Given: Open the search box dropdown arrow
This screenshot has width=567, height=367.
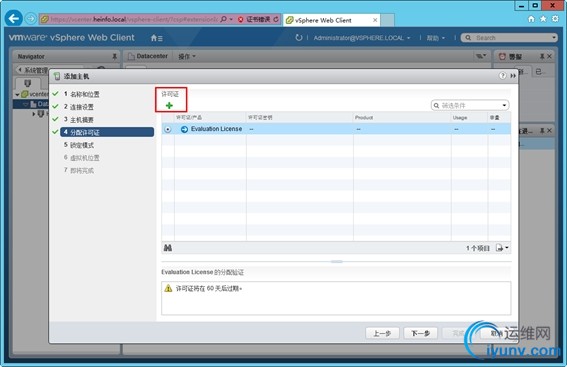Looking at the screenshot, I should click(554, 38).
